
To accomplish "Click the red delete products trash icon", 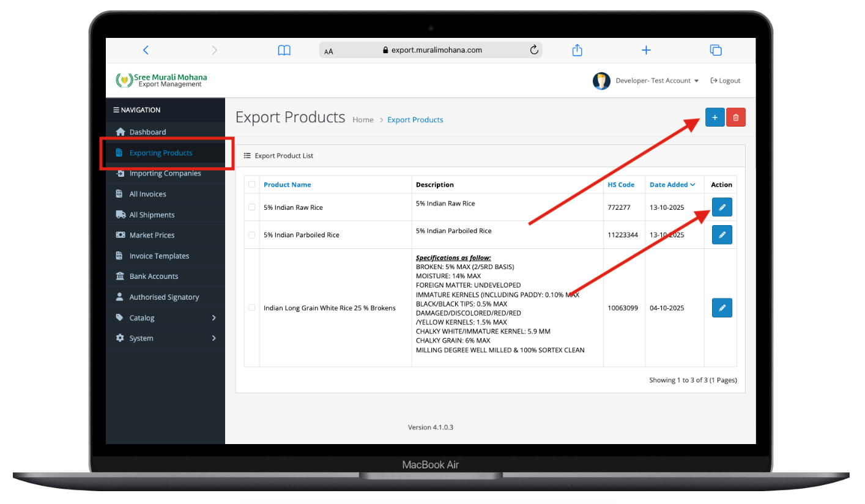I will coord(736,117).
